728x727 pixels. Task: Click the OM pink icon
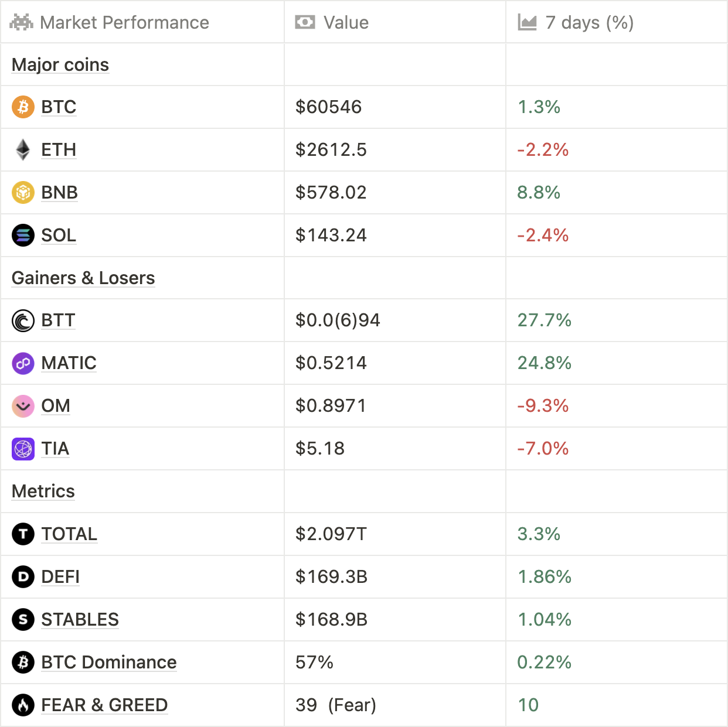tap(23, 406)
